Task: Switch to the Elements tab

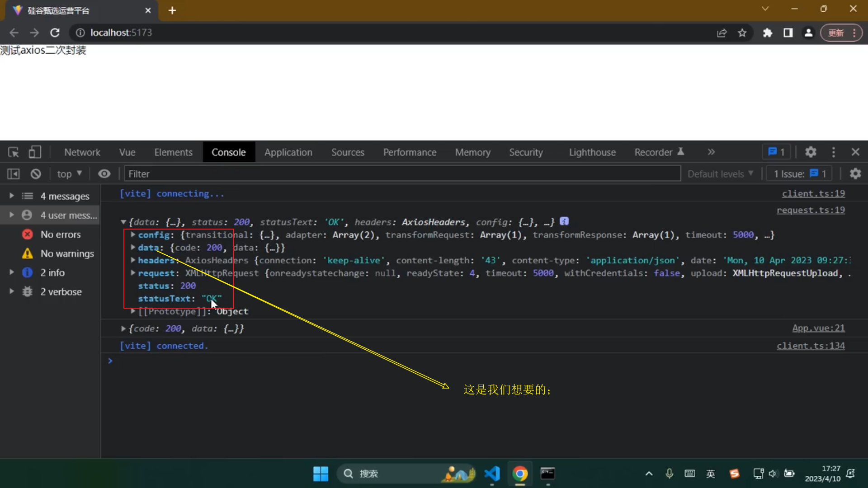Action: point(173,152)
